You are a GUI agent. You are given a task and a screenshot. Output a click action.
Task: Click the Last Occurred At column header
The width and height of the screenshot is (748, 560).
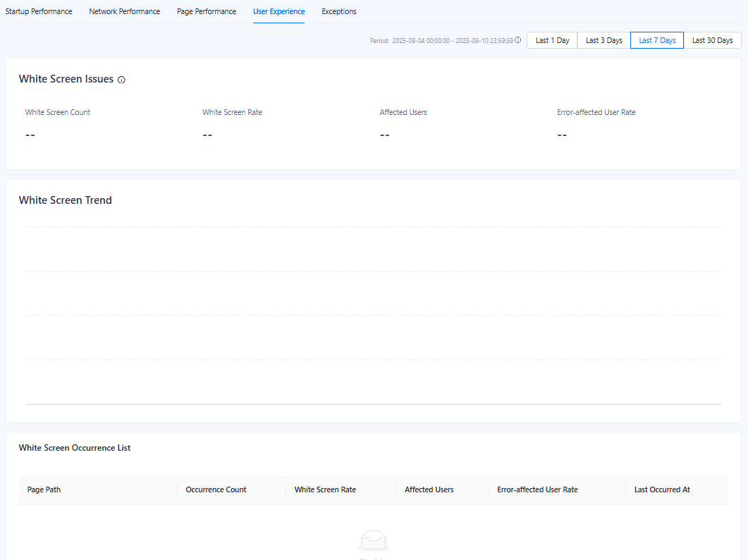point(662,489)
